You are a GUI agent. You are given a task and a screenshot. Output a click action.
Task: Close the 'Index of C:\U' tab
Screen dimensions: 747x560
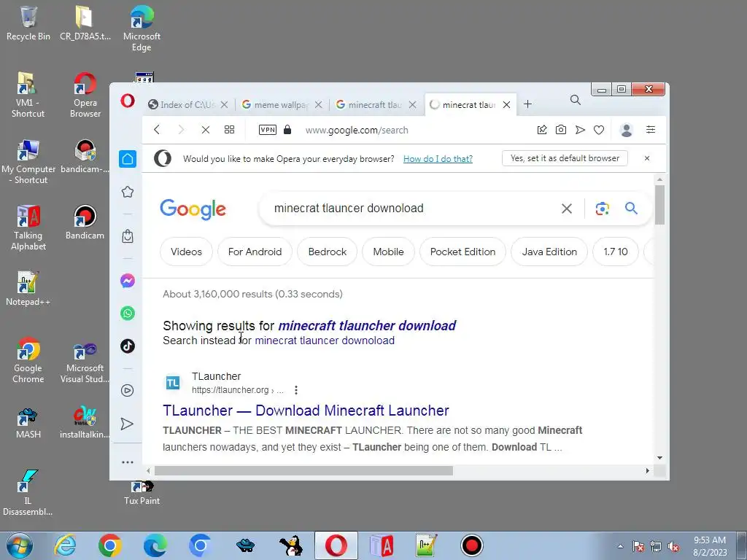coord(225,105)
